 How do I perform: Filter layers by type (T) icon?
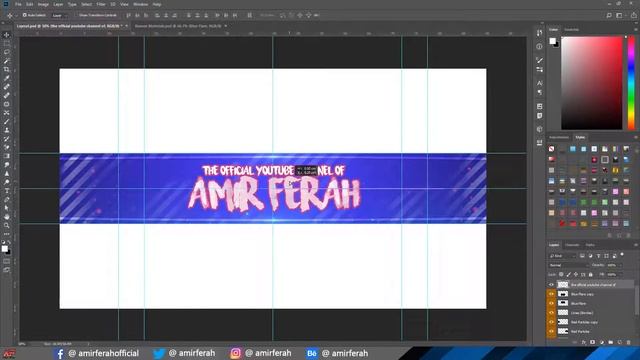point(598,256)
